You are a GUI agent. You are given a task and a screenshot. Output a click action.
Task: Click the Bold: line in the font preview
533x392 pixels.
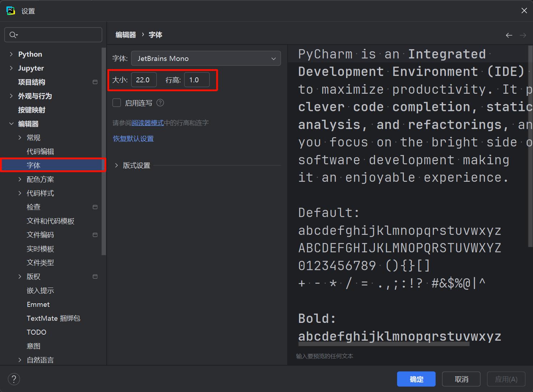point(317,319)
